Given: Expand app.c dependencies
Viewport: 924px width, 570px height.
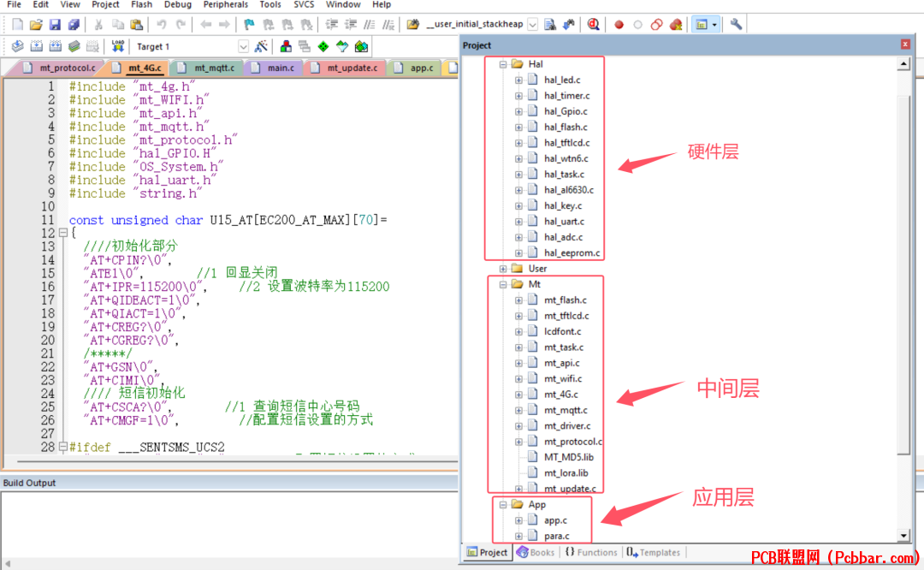Looking at the screenshot, I should 518,520.
